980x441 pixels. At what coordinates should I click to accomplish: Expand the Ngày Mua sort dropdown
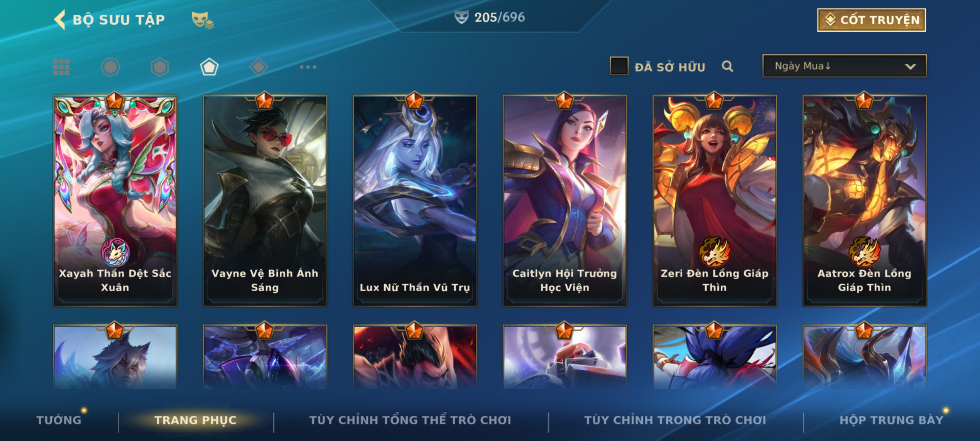coord(844,66)
